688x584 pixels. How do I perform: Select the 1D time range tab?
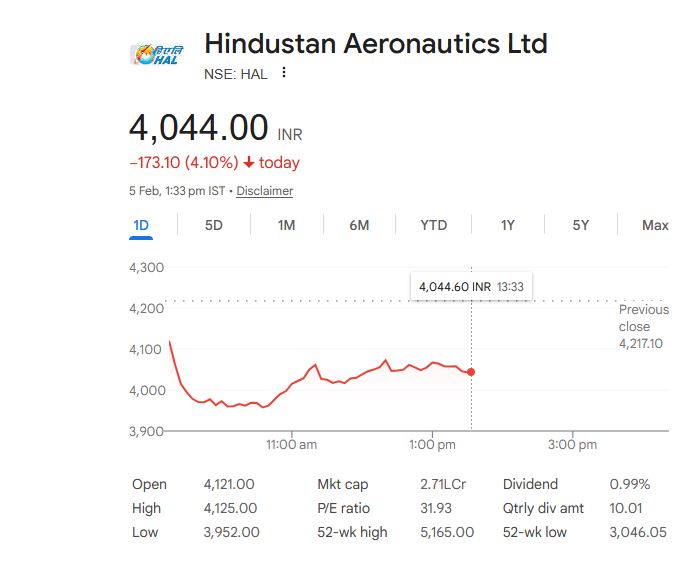tap(141, 225)
